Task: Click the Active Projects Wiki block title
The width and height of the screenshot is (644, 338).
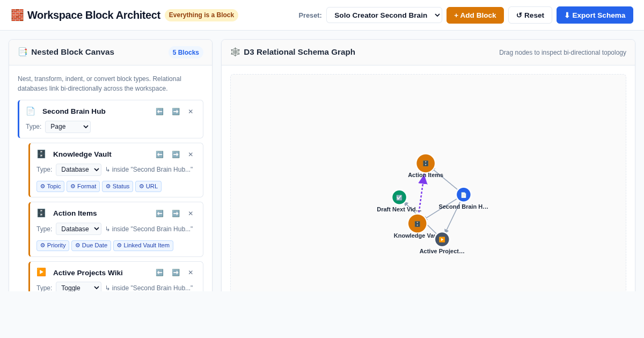Action: pos(88,273)
